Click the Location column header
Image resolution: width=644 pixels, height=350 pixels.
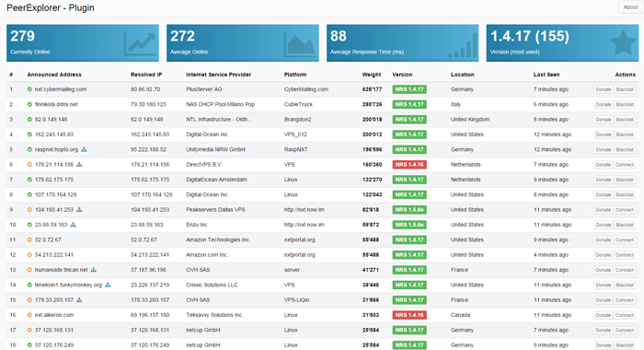point(463,75)
